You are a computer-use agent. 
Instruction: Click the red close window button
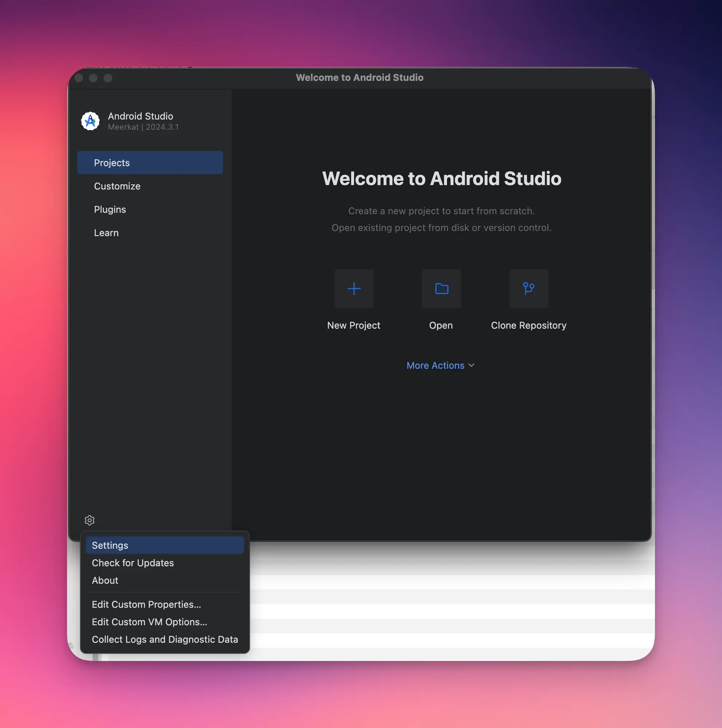79,78
